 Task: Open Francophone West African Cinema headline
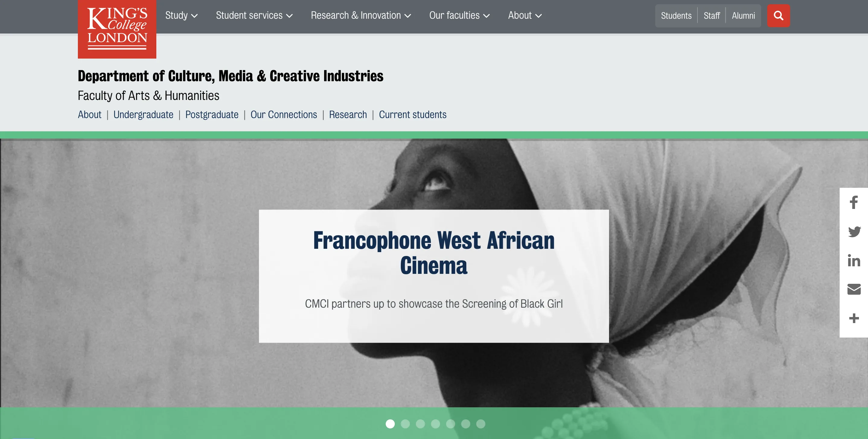point(434,253)
